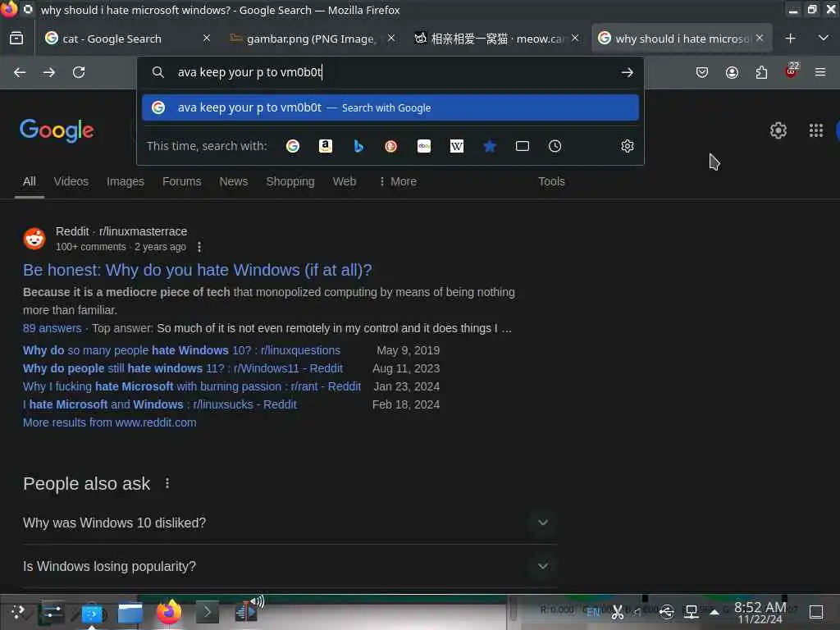The height and width of the screenshot is (630, 840).
Task: Open People also ask options menu
Action: 167,483
